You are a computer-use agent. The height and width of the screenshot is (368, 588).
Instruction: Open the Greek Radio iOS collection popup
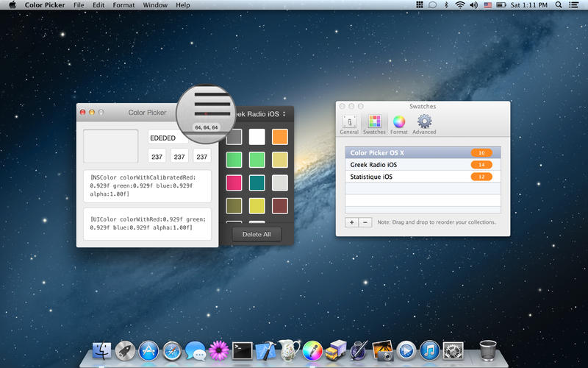(x=260, y=114)
